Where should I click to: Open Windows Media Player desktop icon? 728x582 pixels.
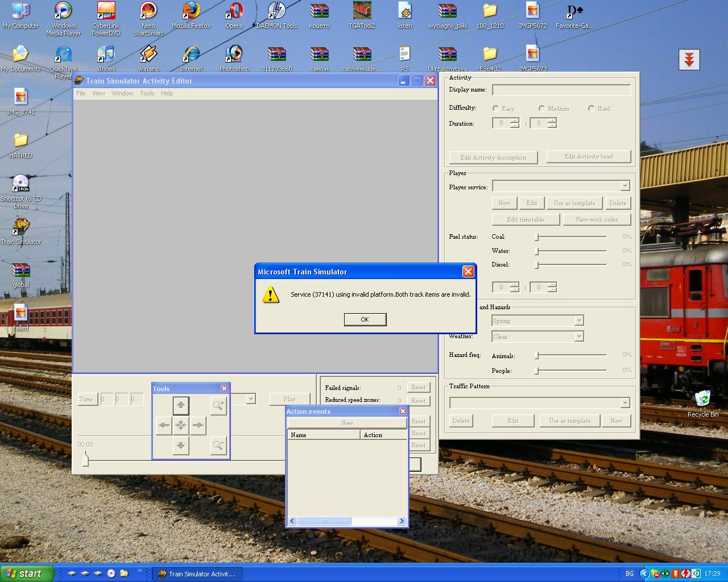(63, 19)
